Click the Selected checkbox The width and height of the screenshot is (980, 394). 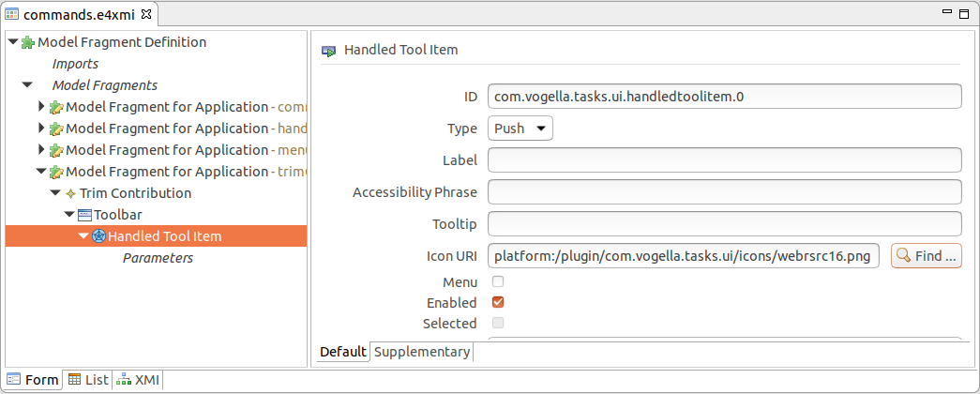(x=498, y=324)
